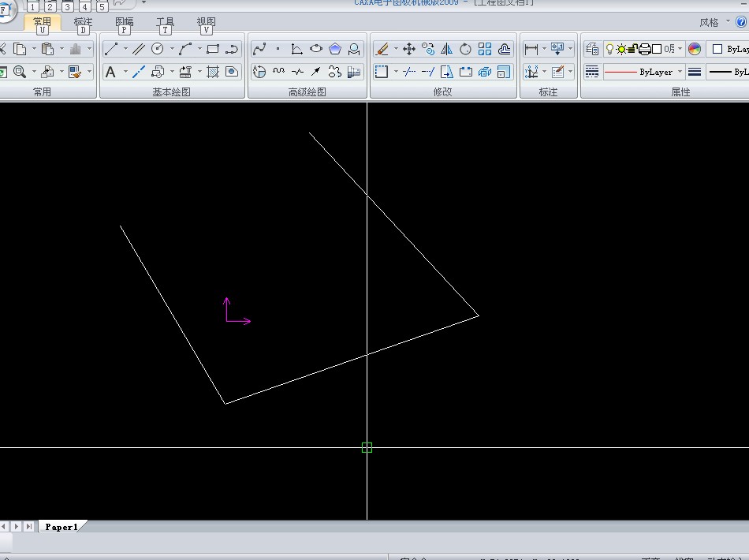The height and width of the screenshot is (560, 749).
Task: Click the Extend tool in Modify
Action: point(428,72)
